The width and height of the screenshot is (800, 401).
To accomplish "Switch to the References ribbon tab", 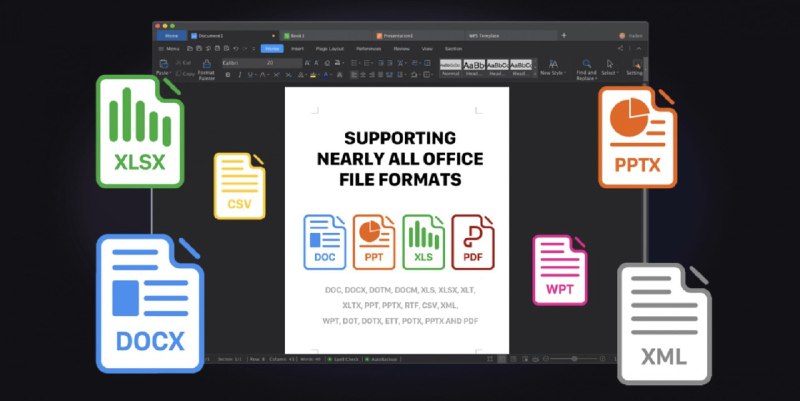I will tap(368, 48).
